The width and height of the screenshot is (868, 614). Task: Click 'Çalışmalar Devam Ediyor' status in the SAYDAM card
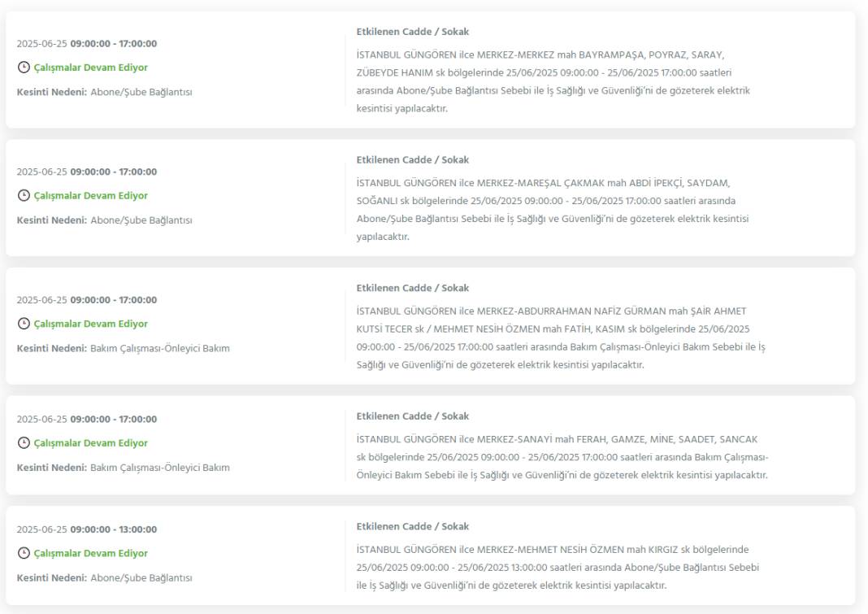[91, 196]
